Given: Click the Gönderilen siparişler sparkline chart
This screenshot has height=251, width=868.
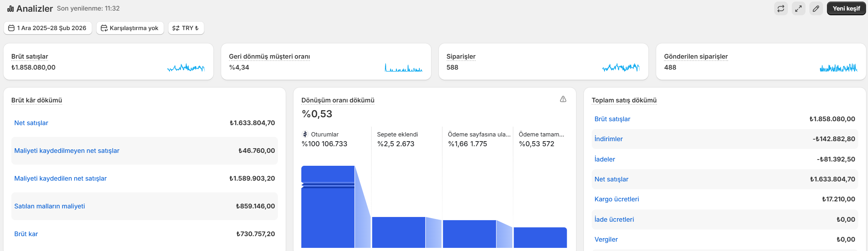Looking at the screenshot, I should [839, 68].
